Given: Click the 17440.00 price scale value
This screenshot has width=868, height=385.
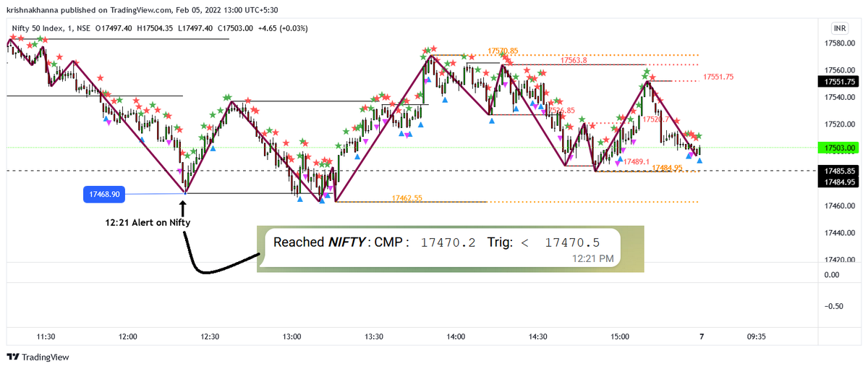Looking at the screenshot, I should [839, 233].
